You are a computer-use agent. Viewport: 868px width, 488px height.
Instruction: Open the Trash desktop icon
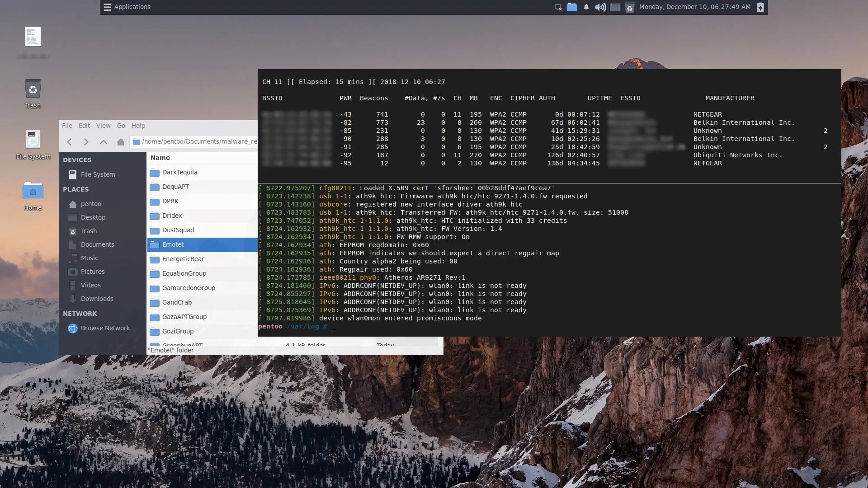point(33,94)
